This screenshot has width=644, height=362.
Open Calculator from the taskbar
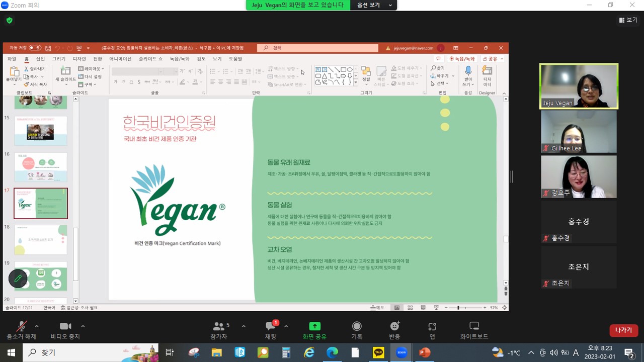coord(286,352)
